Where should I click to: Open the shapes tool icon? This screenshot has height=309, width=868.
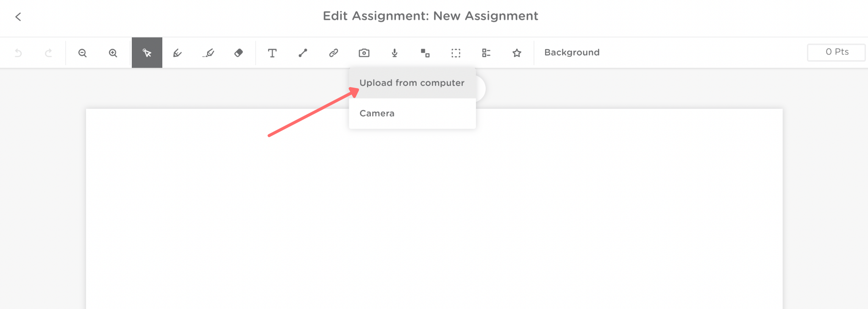(425, 53)
